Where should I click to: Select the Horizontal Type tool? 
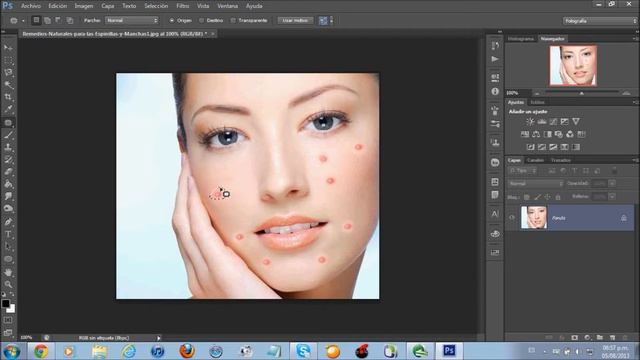[8, 234]
